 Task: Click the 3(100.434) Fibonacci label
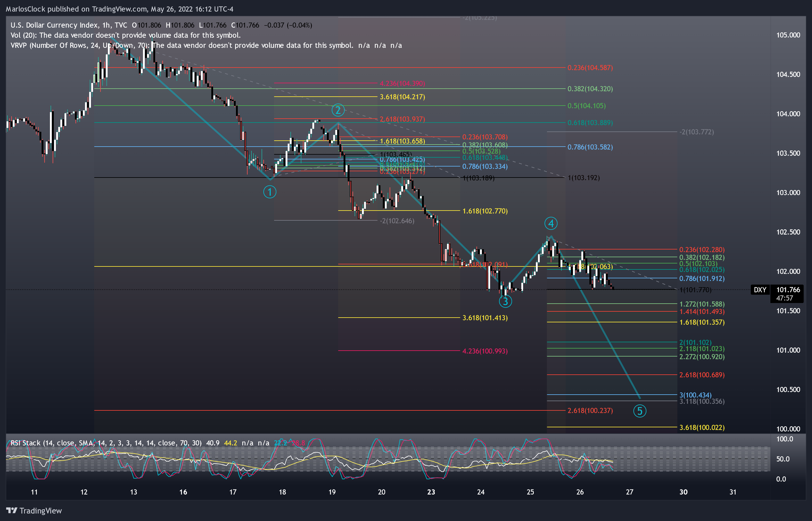695,395
